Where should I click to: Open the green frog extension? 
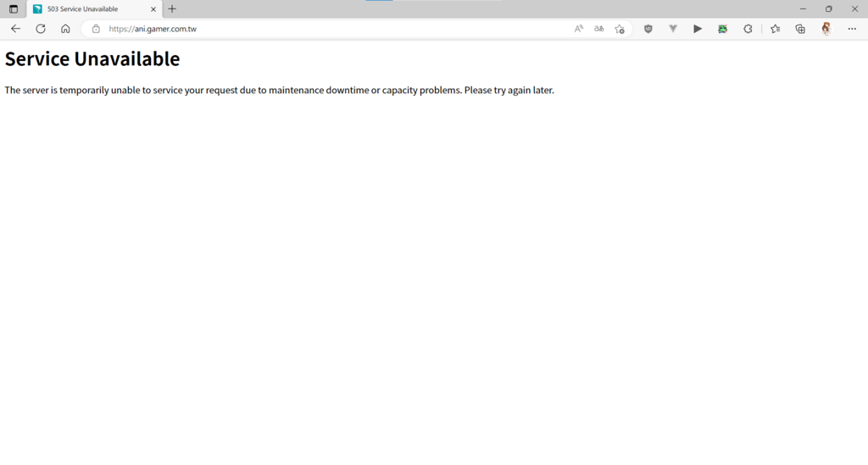[722, 29]
